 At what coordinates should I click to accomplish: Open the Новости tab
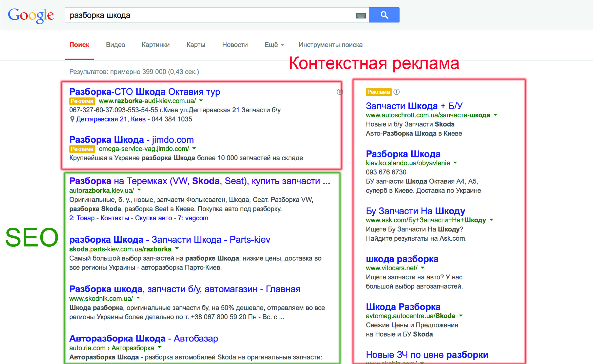[x=235, y=45]
